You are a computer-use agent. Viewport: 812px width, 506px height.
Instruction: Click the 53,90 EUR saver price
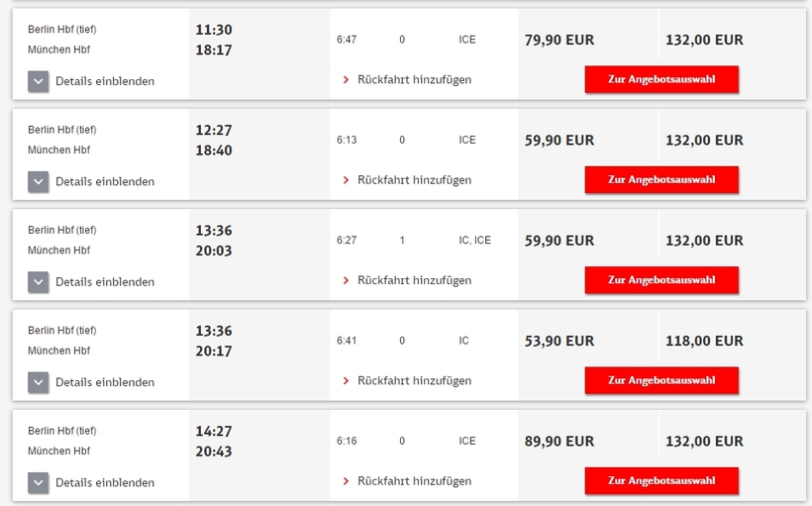[559, 341]
